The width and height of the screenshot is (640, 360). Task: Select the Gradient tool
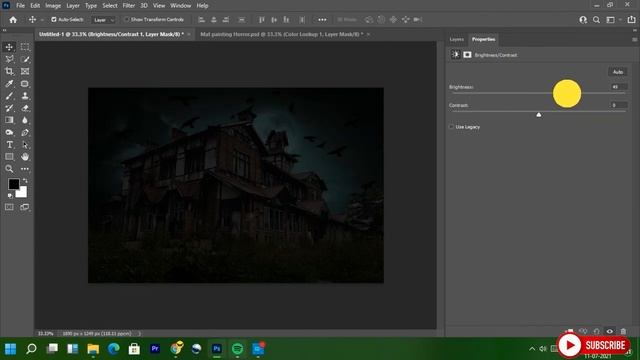(x=9, y=120)
